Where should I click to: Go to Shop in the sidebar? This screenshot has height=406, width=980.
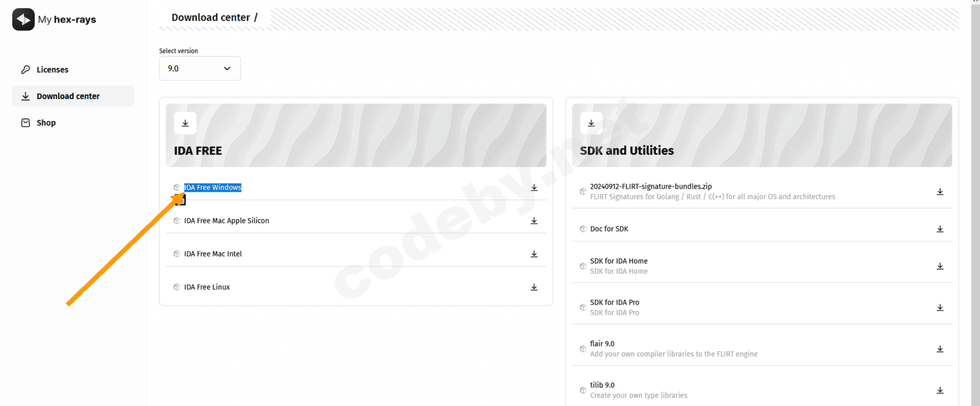tap(46, 122)
